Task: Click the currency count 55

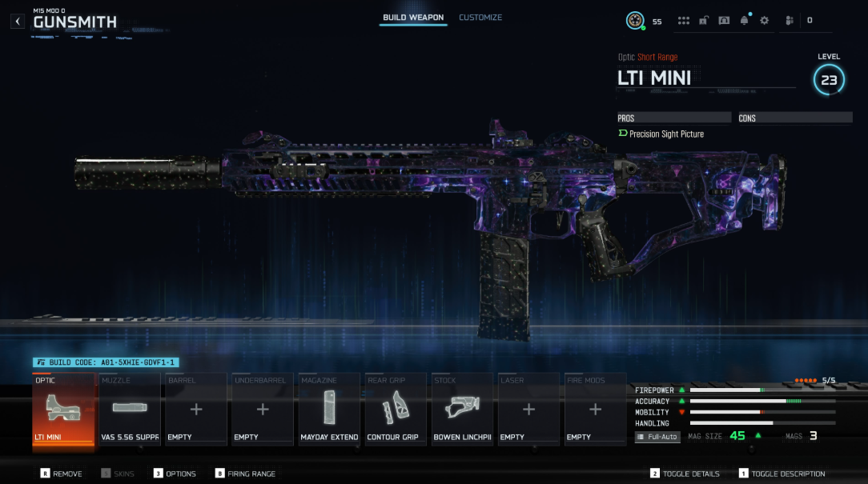Action: pyautogui.click(x=657, y=22)
